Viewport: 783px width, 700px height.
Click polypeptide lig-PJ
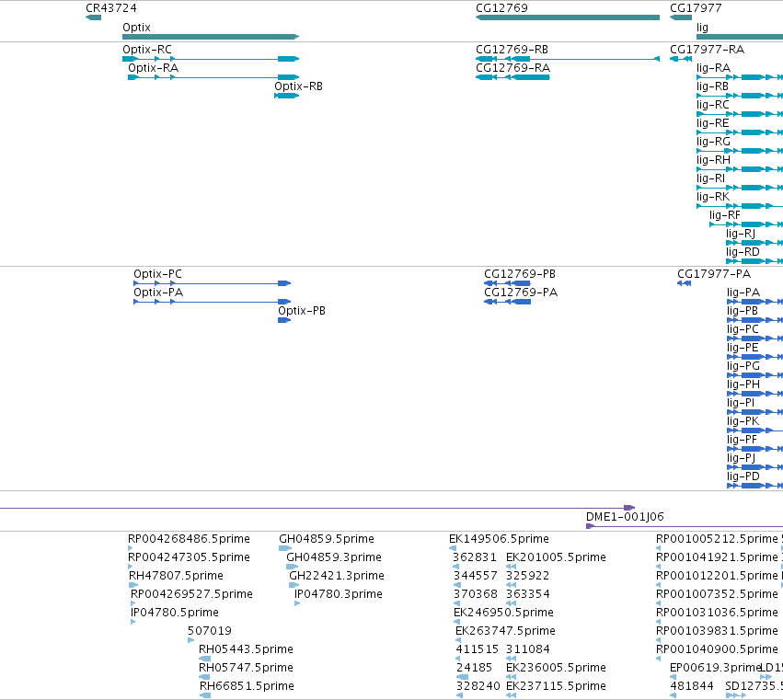coord(755,467)
